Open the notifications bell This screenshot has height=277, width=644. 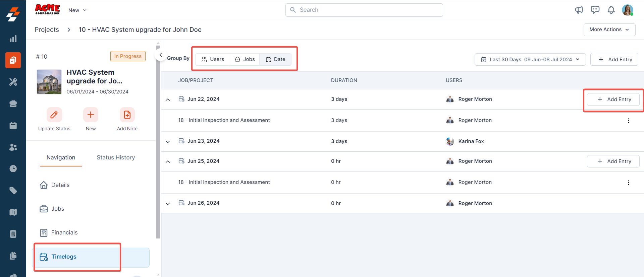[x=611, y=10]
